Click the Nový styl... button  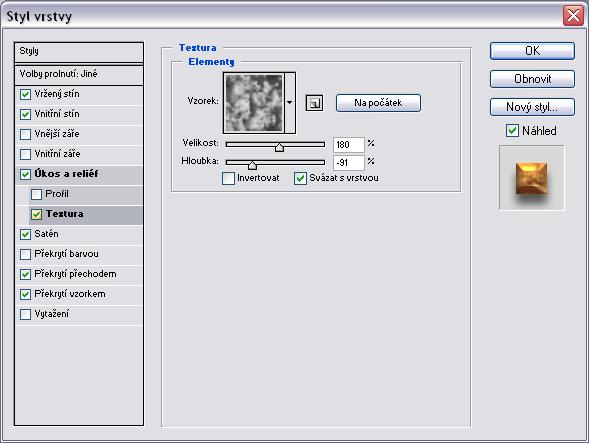pos(532,107)
